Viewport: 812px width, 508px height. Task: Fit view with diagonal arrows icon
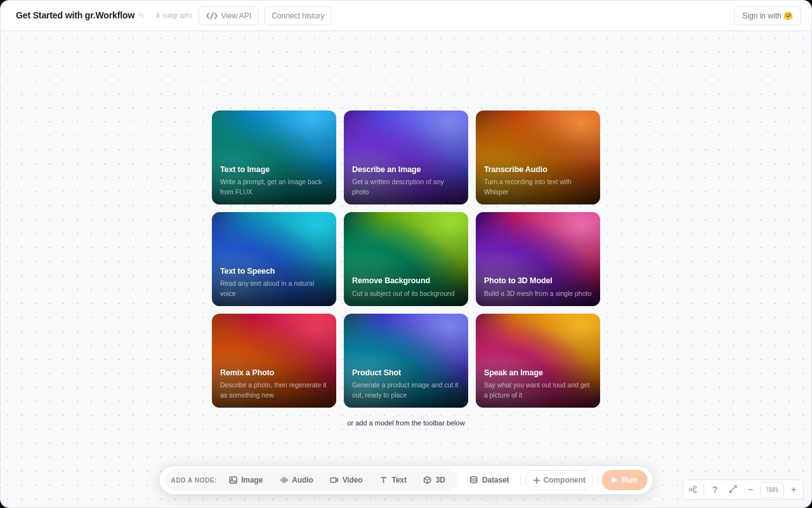click(733, 490)
